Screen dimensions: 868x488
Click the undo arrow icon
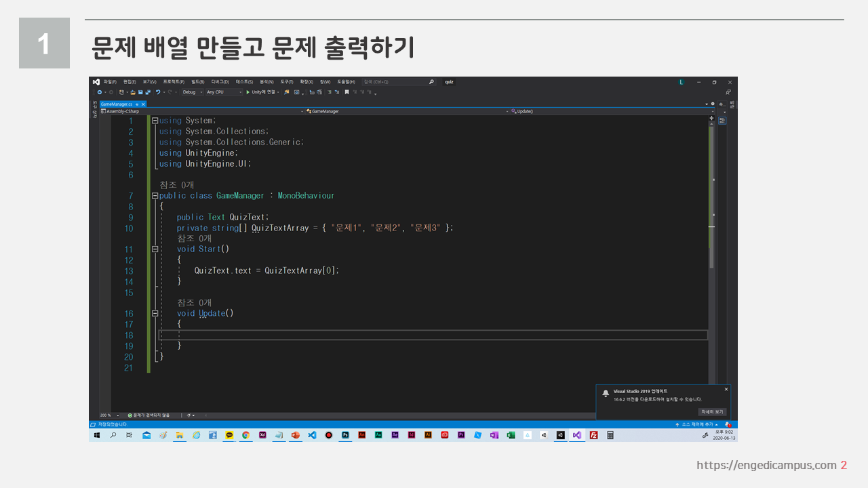pos(158,92)
